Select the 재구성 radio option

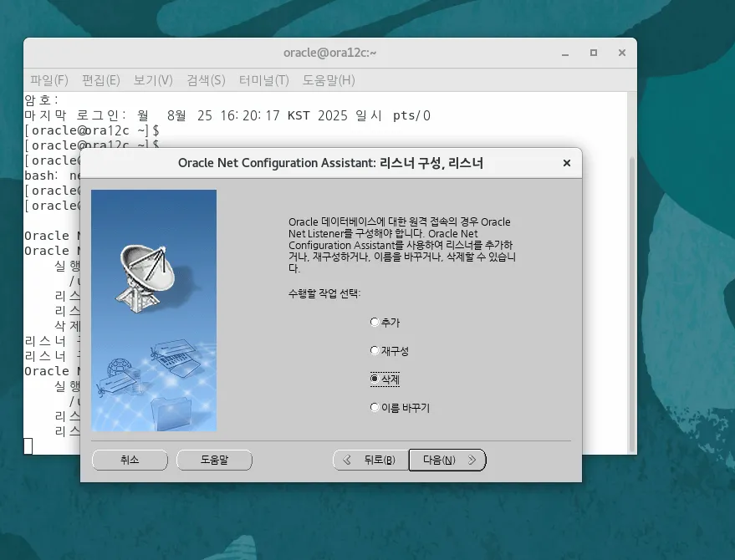(389, 351)
